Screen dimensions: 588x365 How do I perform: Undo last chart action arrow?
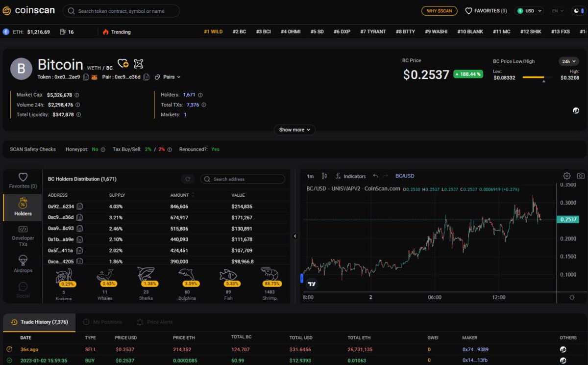tap(375, 176)
